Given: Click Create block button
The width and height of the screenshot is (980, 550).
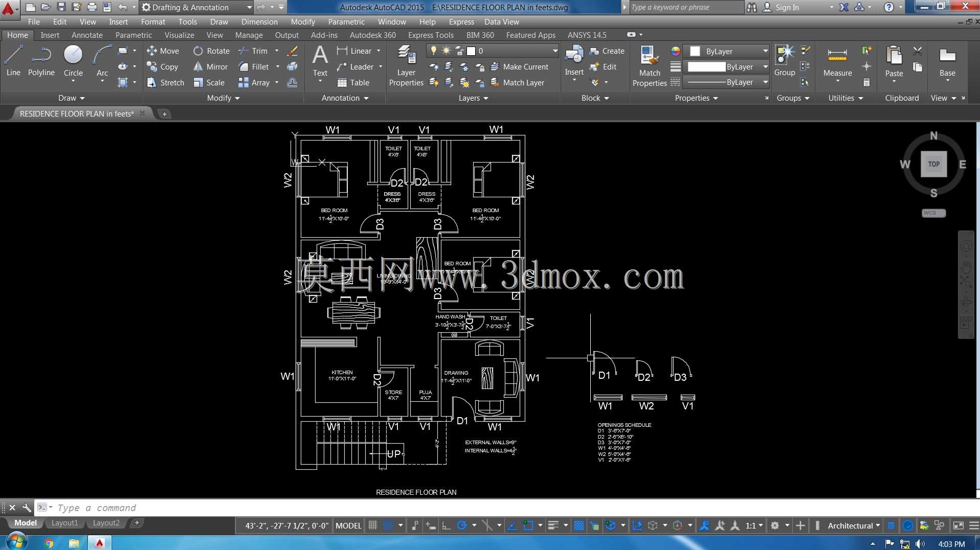Looking at the screenshot, I should coord(607,51).
